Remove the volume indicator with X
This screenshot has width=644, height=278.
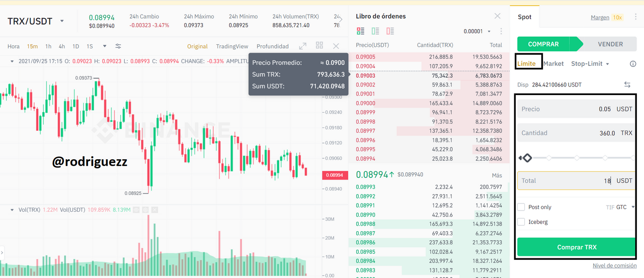[154, 210]
